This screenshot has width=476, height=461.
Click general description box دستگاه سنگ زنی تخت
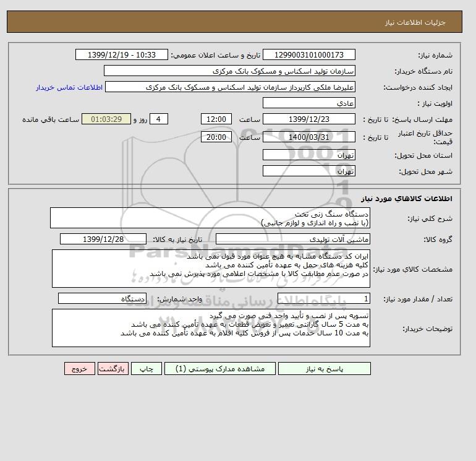click(x=210, y=218)
